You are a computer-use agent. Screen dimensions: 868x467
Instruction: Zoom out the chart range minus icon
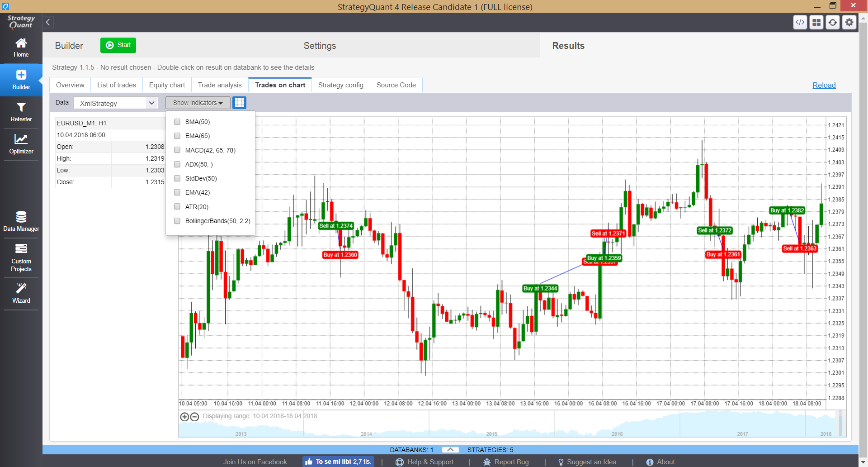(194, 417)
